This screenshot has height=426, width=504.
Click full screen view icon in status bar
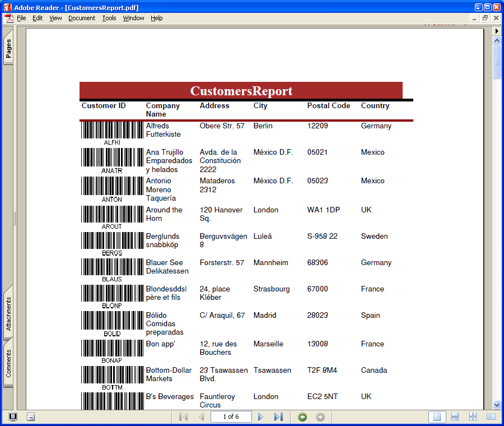tap(13, 417)
